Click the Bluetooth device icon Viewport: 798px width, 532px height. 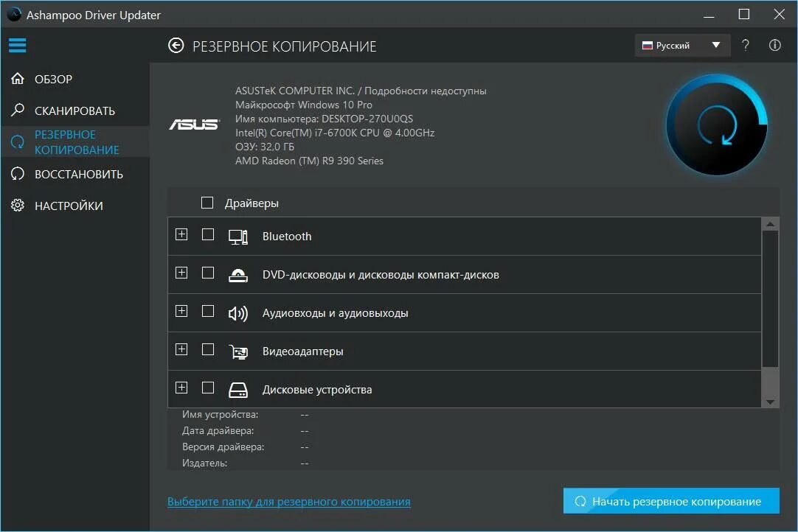click(238, 237)
